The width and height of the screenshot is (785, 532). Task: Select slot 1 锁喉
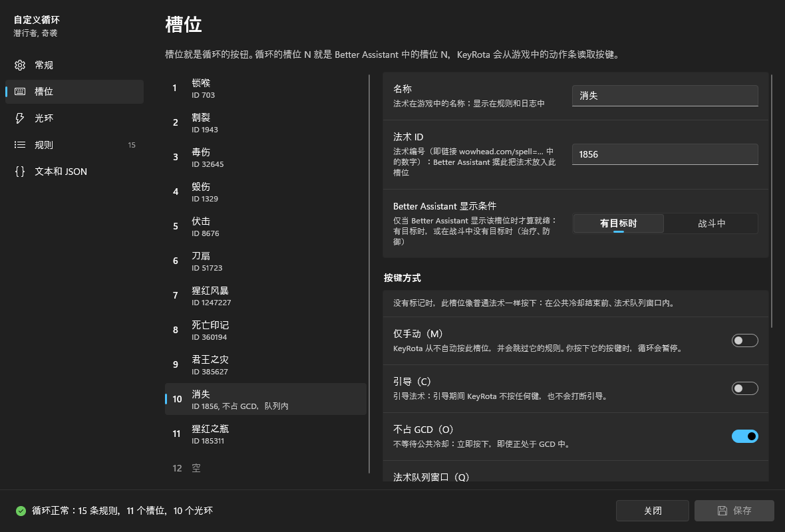pos(266,88)
